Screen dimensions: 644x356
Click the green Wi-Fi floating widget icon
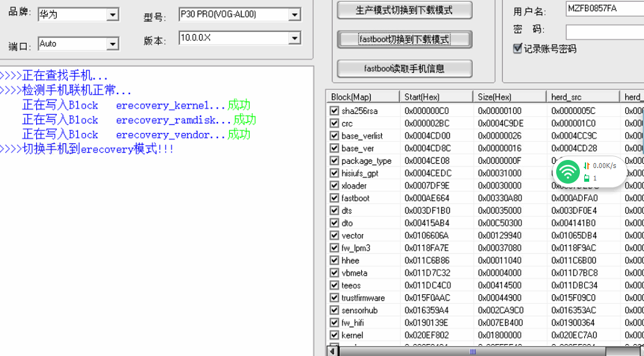click(x=567, y=172)
